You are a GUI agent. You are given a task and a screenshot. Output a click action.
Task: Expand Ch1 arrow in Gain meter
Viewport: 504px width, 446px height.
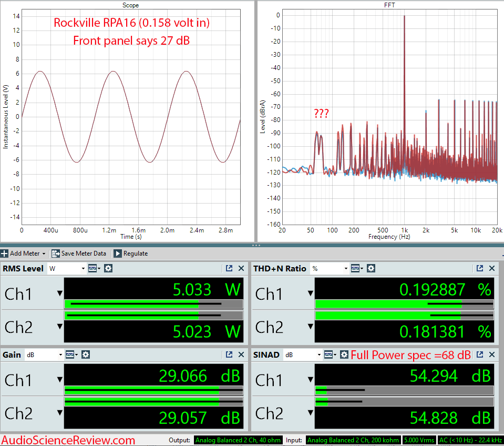click(60, 379)
